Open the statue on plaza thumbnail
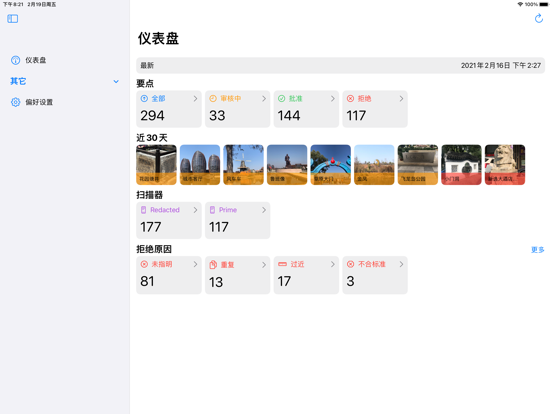 pyautogui.click(x=287, y=165)
